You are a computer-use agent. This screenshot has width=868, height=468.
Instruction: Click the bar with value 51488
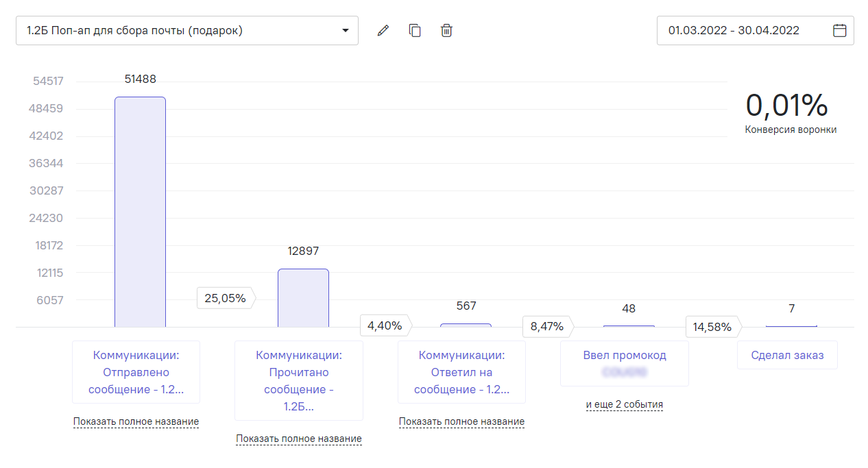(140, 212)
